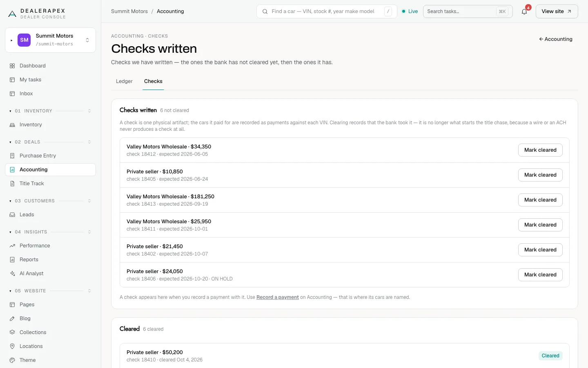Click the Theme palette icon
This screenshot has height=368, width=588.
coord(12,360)
